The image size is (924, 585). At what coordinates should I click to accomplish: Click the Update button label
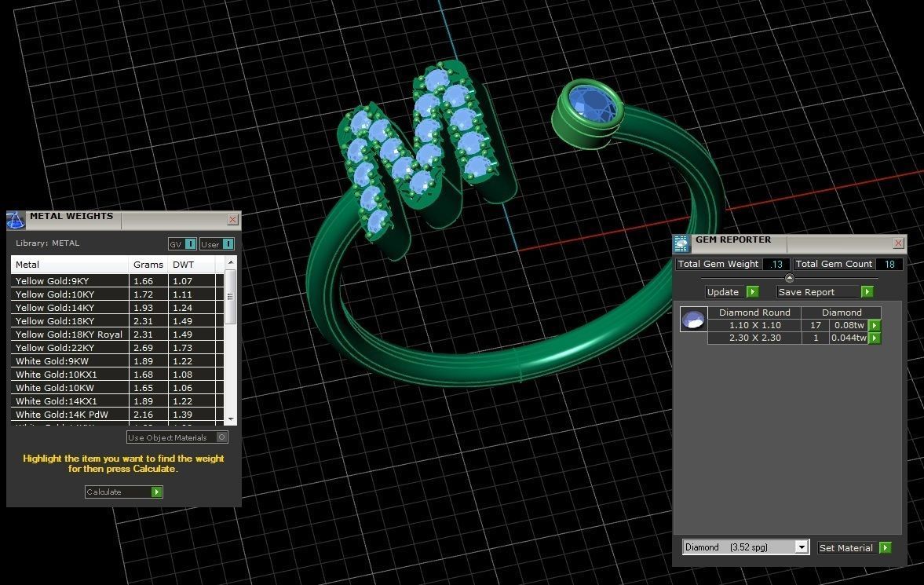[722, 292]
